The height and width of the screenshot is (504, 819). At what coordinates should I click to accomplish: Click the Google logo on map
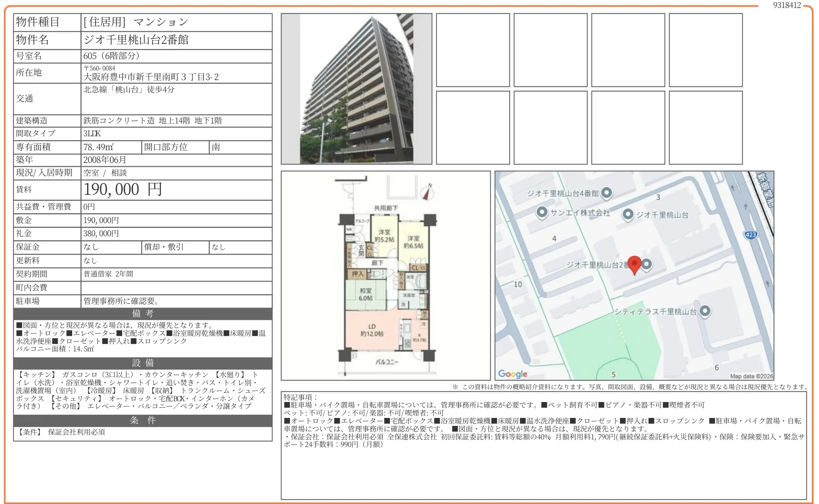point(513,374)
